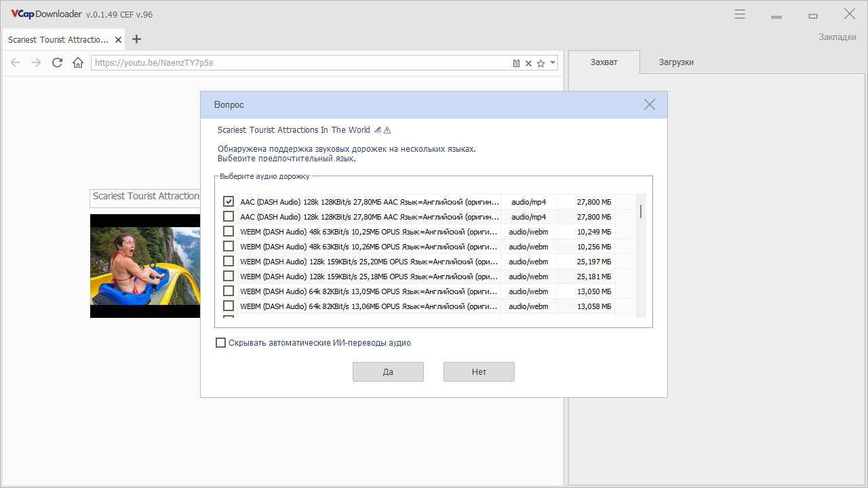Open a new tab with plus button
This screenshot has height=488, width=868.
[x=136, y=39]
